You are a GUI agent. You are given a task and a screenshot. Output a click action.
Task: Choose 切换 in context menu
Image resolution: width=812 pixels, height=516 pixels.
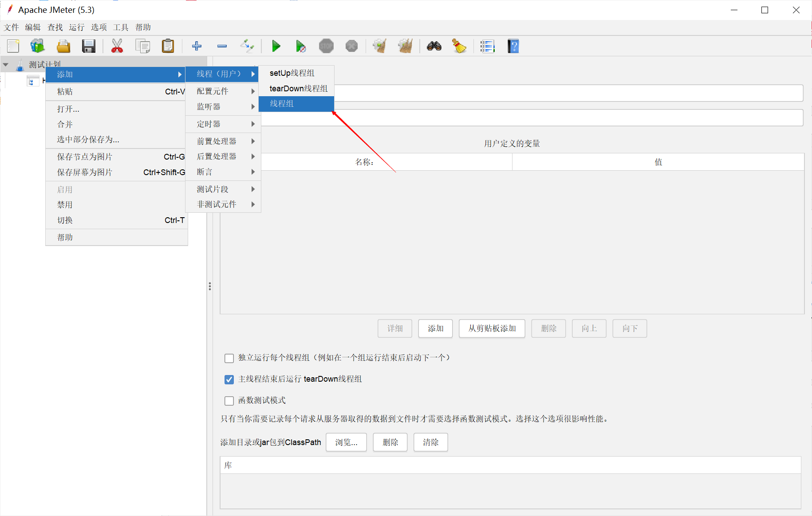point(116,220)
